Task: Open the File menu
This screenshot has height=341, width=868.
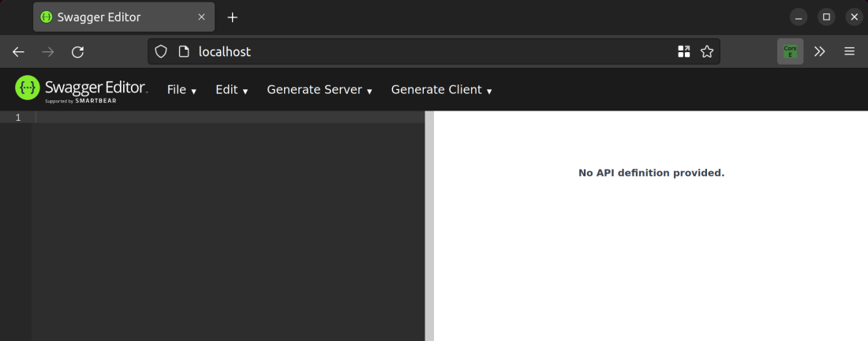Action: click(181, 90)
